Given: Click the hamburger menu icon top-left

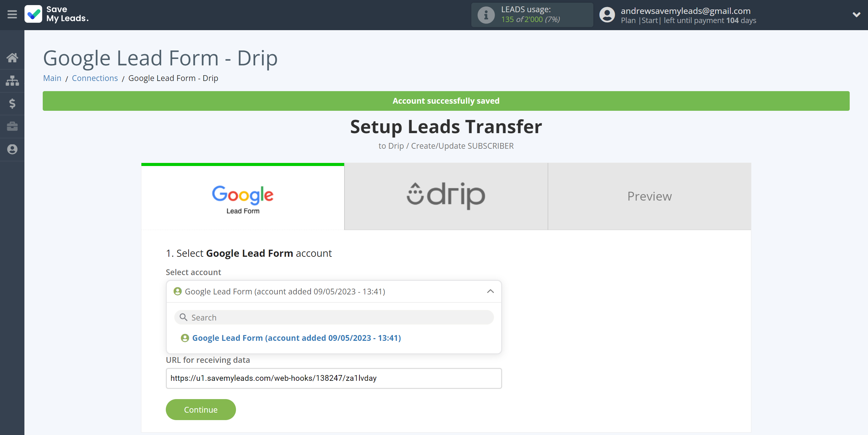Looking at the screenshot, I should pyautogui.click(x=12, y=14).
